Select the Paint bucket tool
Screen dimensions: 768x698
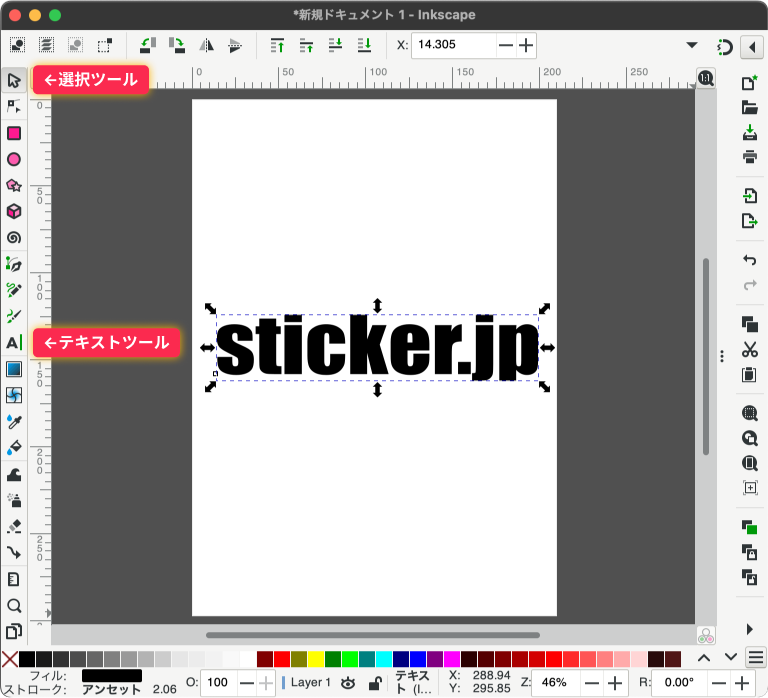tap(14, 448)
